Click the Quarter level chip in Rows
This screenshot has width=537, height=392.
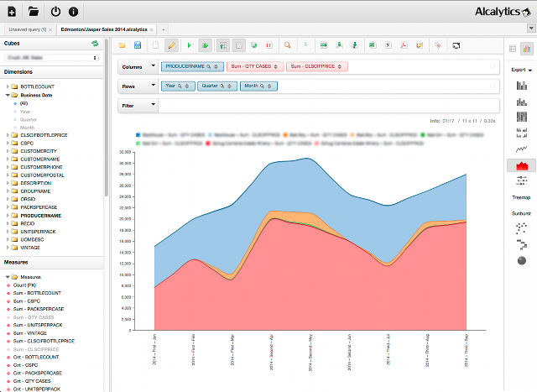217,86
